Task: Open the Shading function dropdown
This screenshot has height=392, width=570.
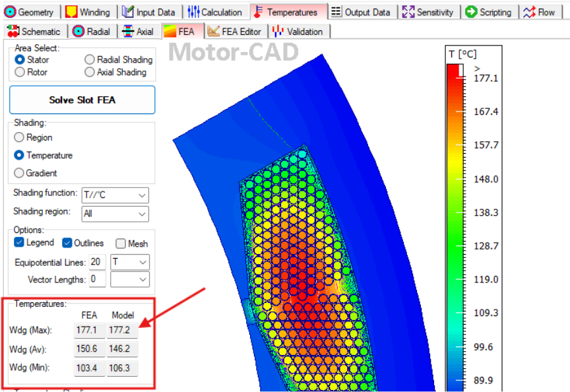Action: [115, 195]
